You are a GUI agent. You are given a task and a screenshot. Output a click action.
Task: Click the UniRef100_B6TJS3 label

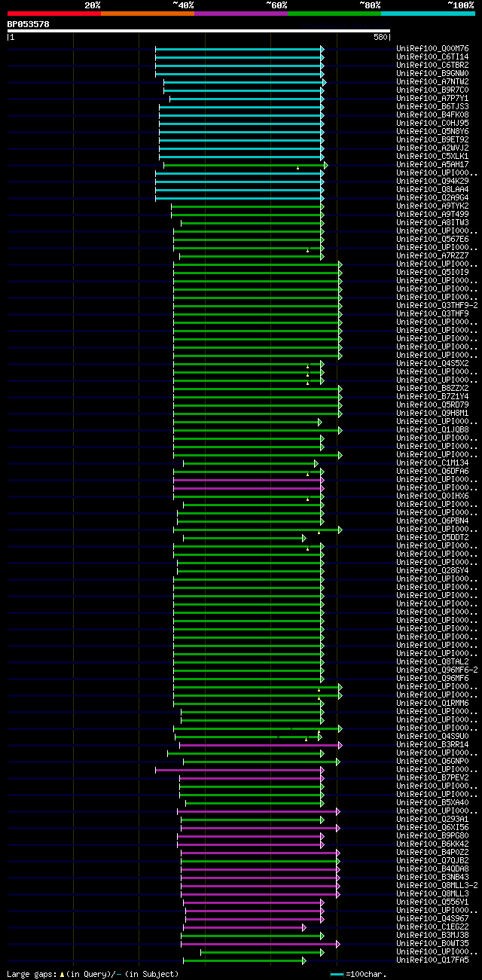coord(432,107)
